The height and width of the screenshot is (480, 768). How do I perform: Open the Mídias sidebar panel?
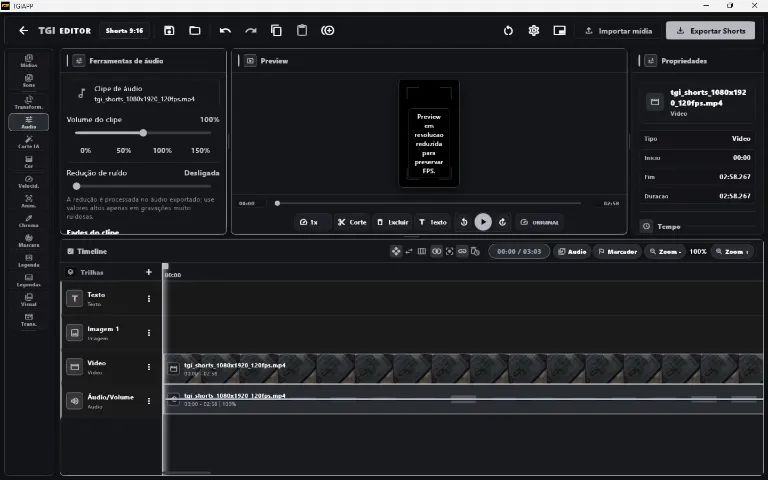pos(28,61)
